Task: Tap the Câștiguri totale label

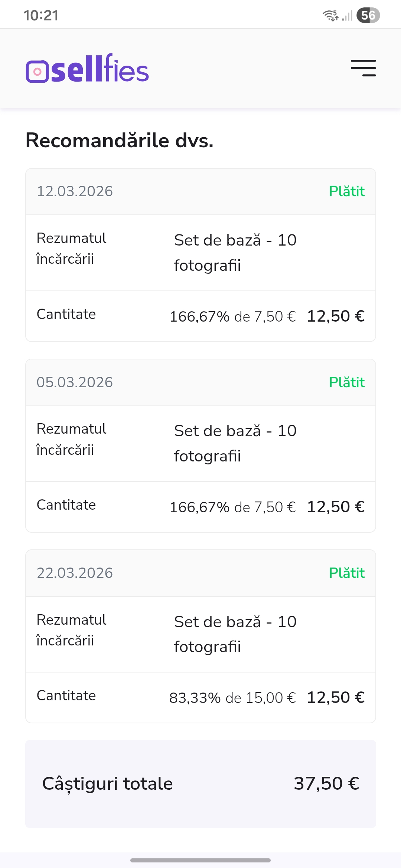Action: tap(108, 784)
